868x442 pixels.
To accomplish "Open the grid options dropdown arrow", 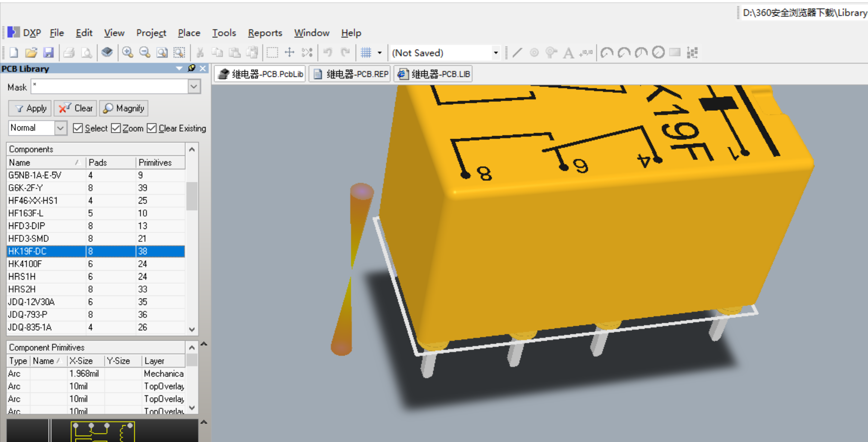I will tap(380, 53).
